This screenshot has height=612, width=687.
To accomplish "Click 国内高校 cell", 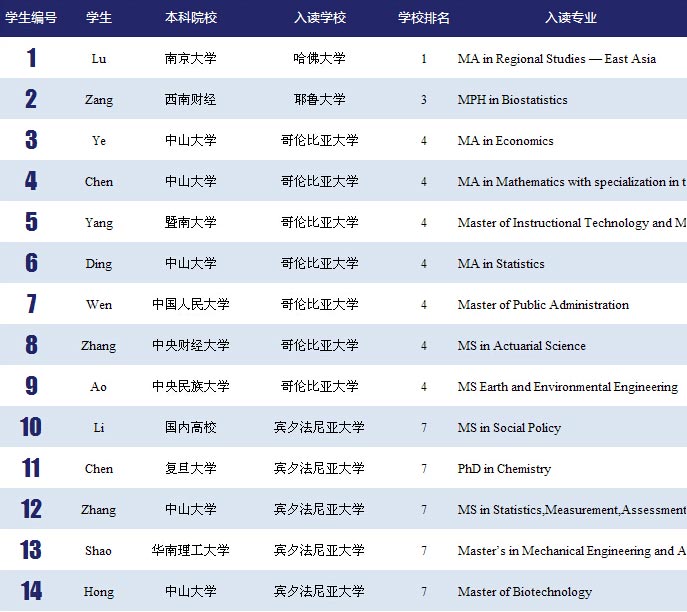I will (x=191, y=427).
